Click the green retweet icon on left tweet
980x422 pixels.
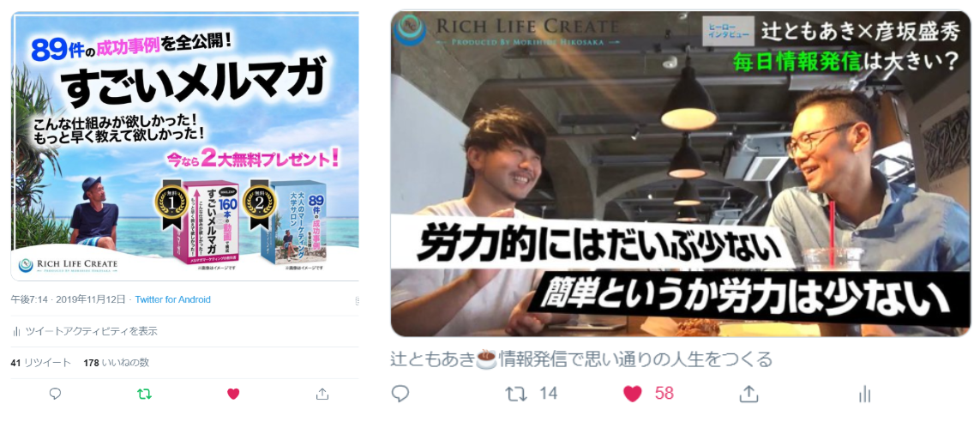coord(144,394)
